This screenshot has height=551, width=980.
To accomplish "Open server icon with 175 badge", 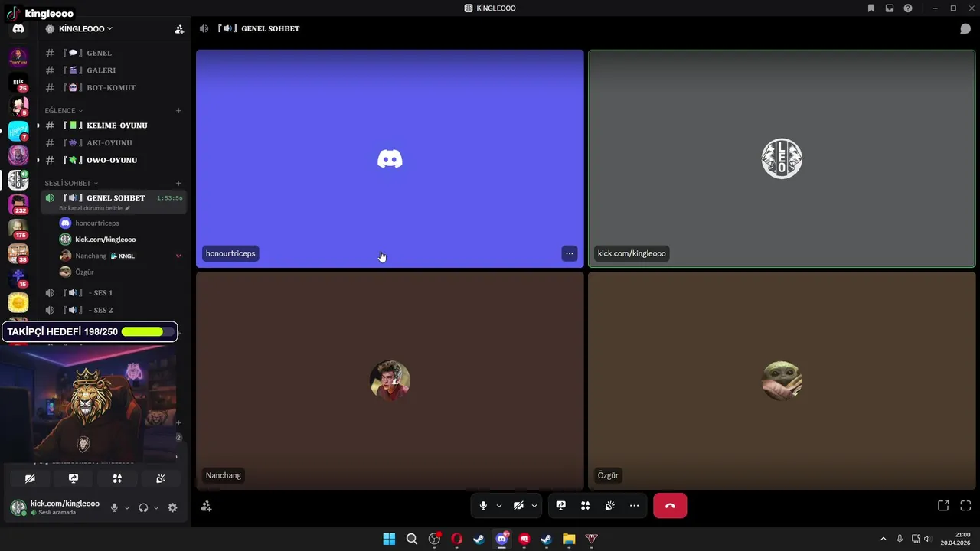I will 18,229.
